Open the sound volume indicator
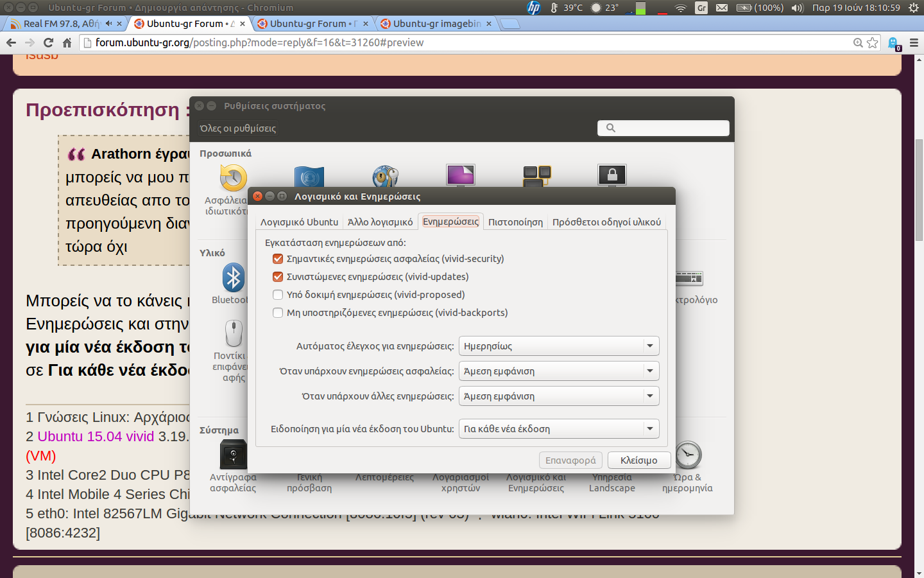Screen dimensions: 924x578 [x=798, y=8]
